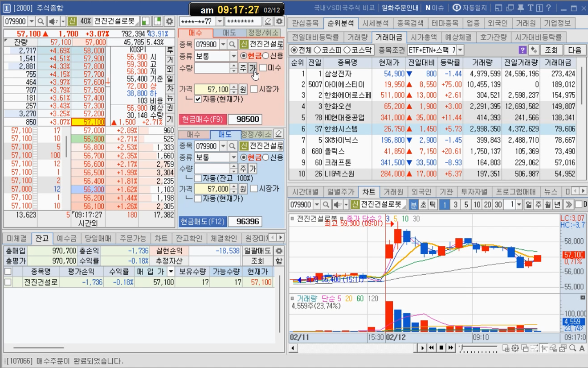Open the 종목조건 ETF+ETN dropdown
588x368 pixels.
point(460,50)
